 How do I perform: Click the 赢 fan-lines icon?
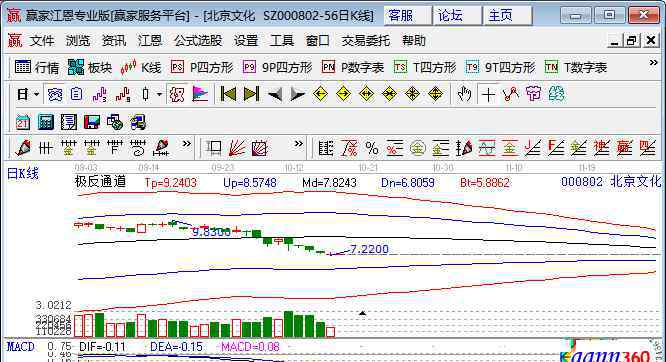coord(624,148)
